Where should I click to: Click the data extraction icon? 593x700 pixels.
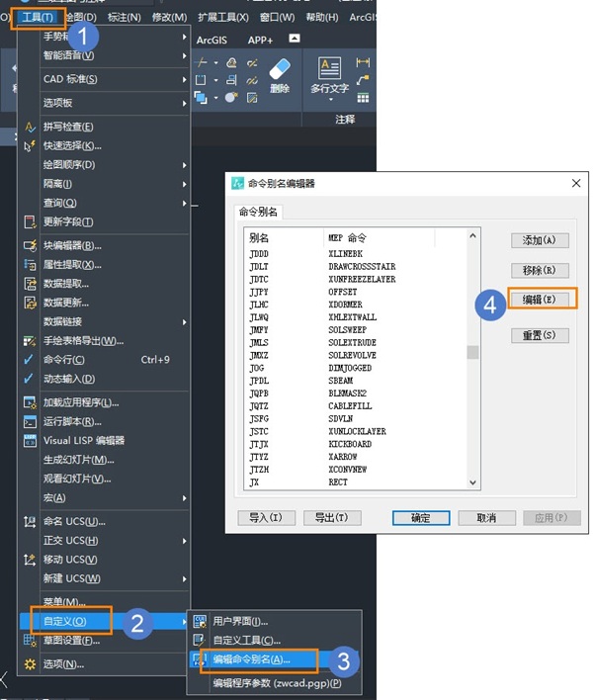[30, 284]
